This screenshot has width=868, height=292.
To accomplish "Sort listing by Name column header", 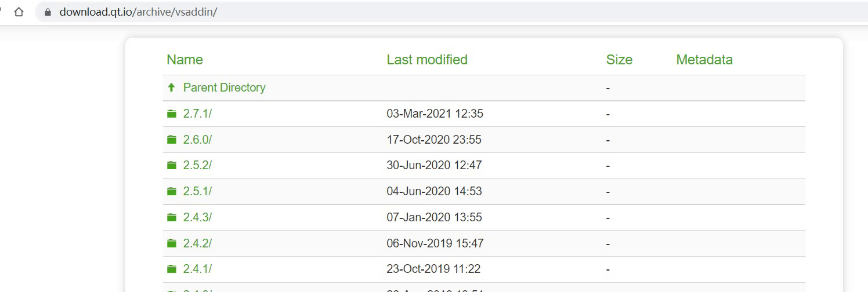I will coord(185,60).
